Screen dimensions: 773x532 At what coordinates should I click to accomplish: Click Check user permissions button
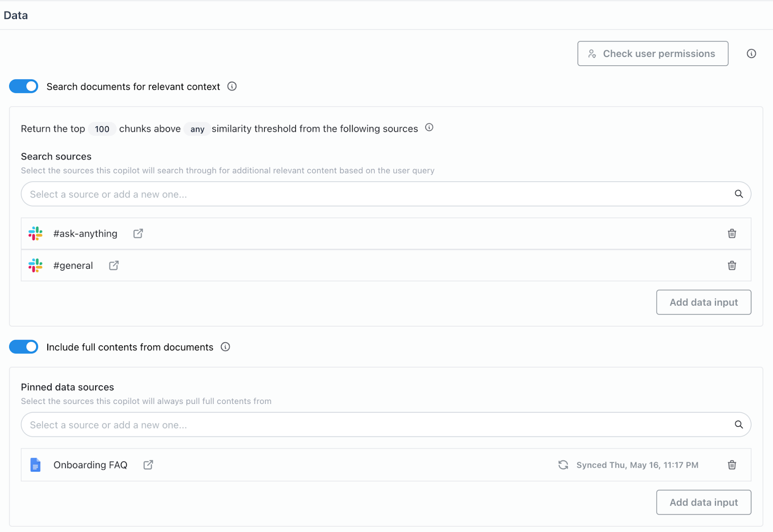653,54
